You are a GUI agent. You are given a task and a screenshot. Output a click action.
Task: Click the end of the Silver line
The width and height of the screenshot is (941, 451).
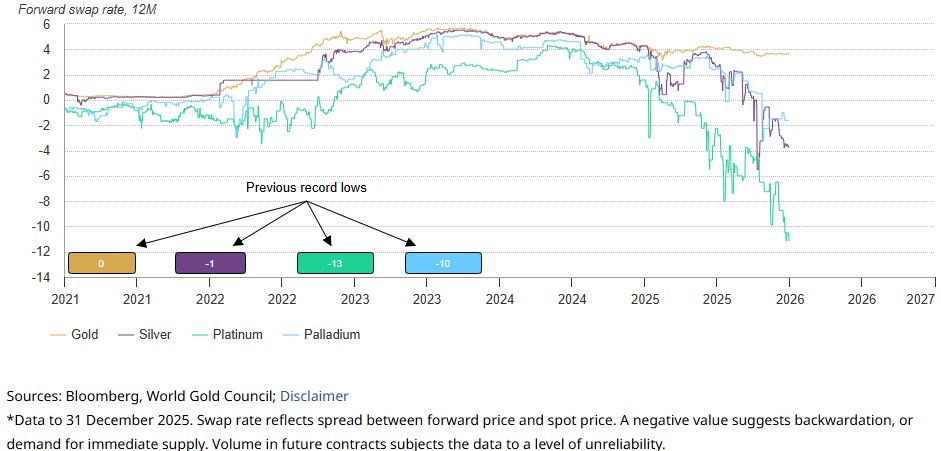[788, 147]
